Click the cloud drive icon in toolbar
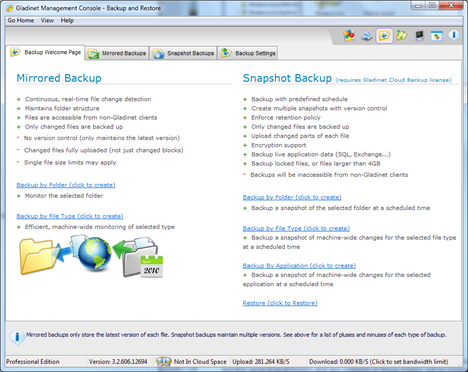The height and width of the screenshot is (372, 468). [x=367, y=36]
